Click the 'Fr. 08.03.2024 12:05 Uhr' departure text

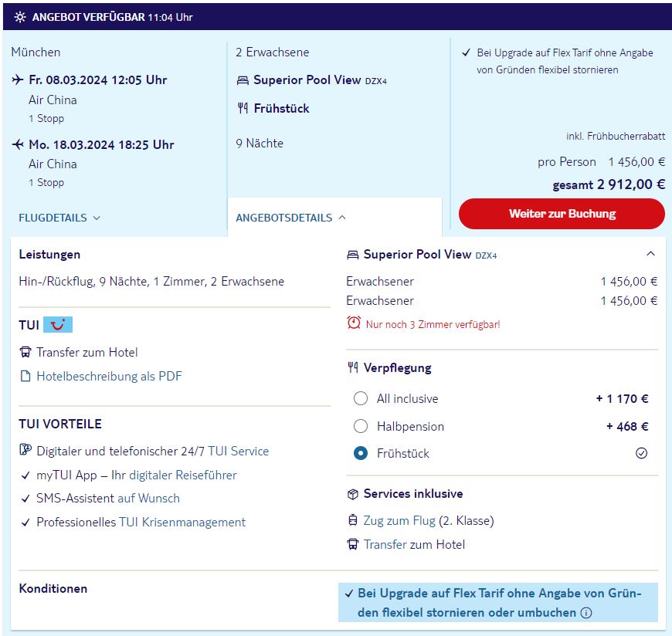[98, 80]
